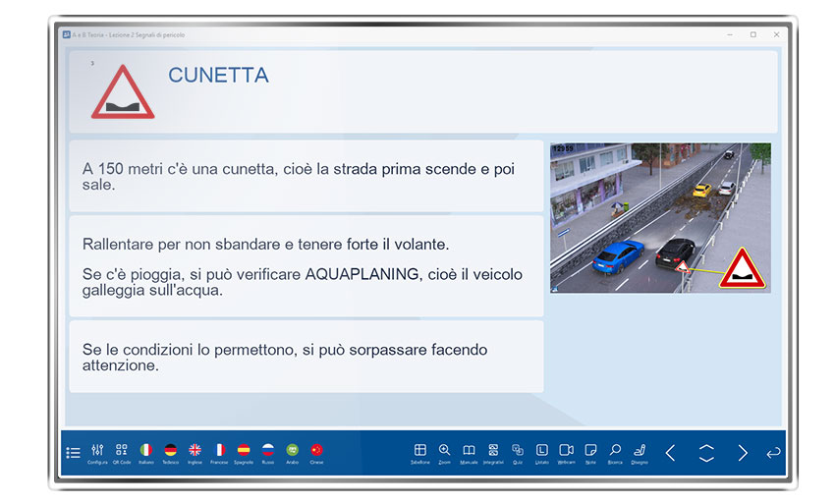Activate the Zoom magnifier tool
This screenshot has width=835, height=504.
tap(444, 450)
